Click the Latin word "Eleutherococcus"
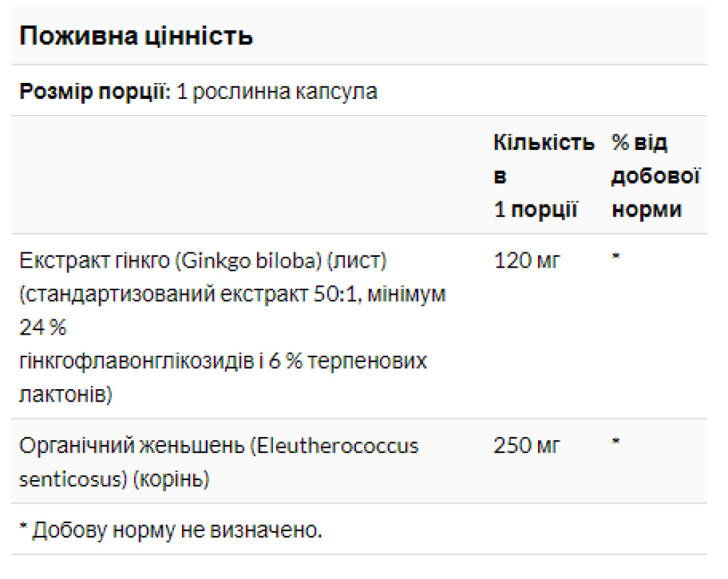This screenshot has width=728, height=579. 334,445
